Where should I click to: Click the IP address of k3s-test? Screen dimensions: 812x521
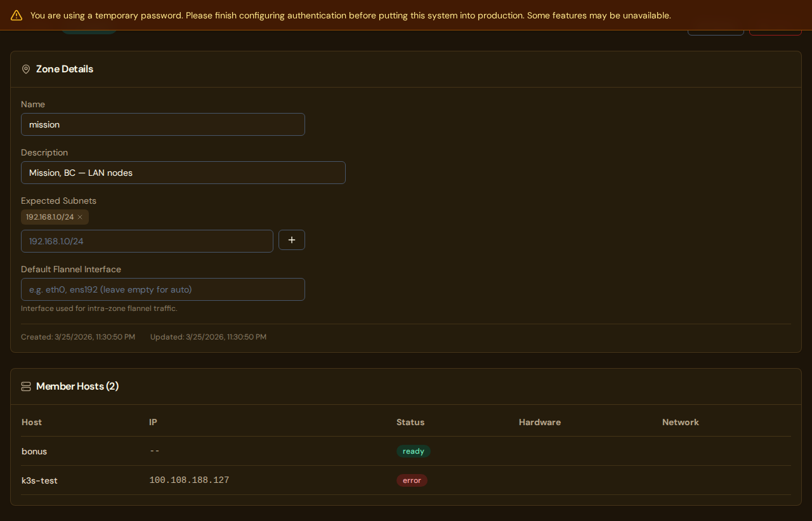point(189,480)
